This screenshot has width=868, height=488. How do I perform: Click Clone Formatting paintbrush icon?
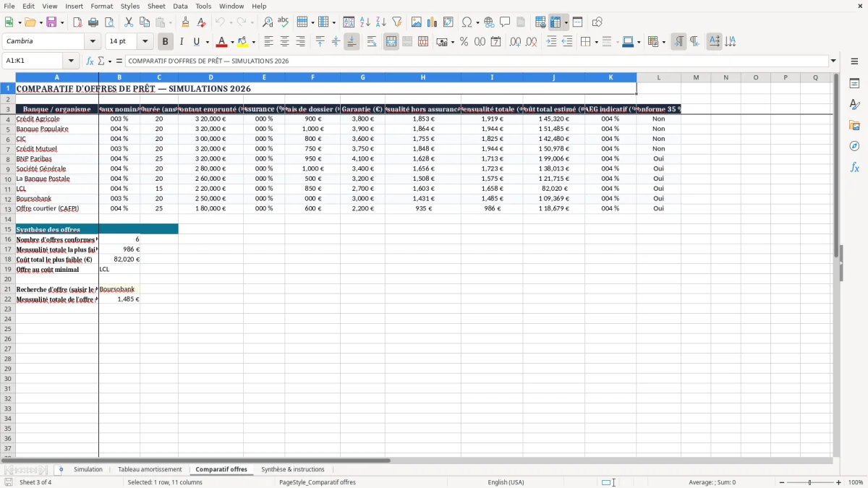186,22
